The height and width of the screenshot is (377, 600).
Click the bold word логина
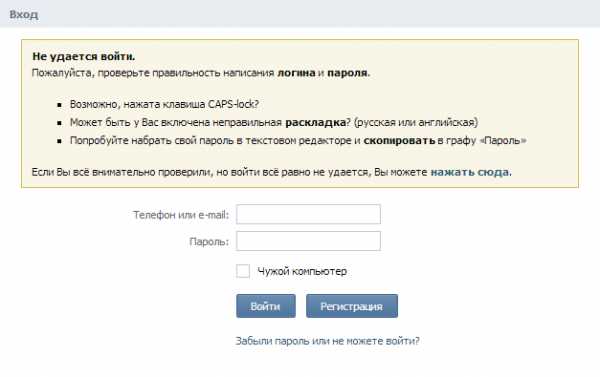296,73
